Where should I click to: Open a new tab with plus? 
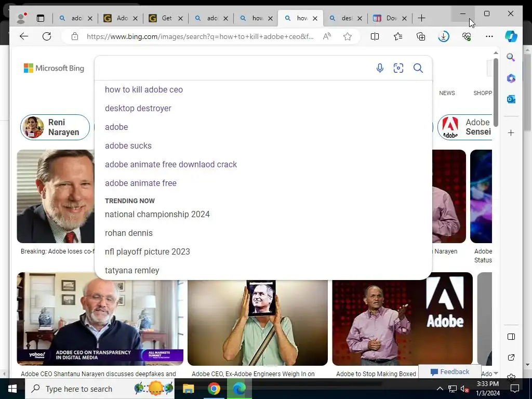pyautogui.click(x=421, y=18)
